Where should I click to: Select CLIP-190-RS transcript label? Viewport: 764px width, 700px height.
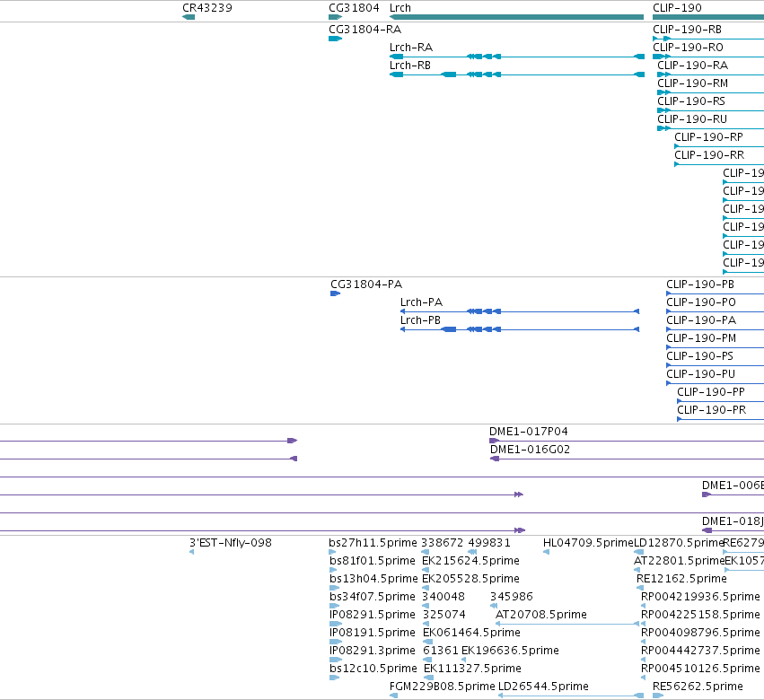click(x=691, y=101)
